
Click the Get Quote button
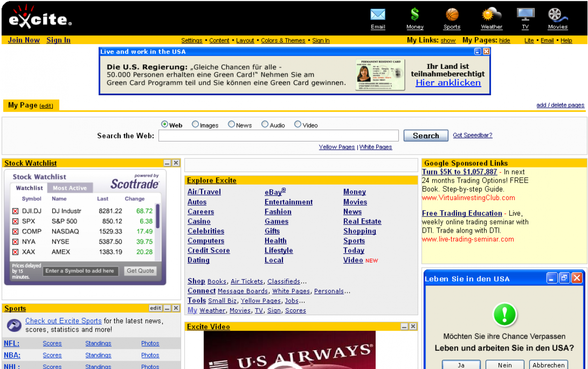pos(141,271)
